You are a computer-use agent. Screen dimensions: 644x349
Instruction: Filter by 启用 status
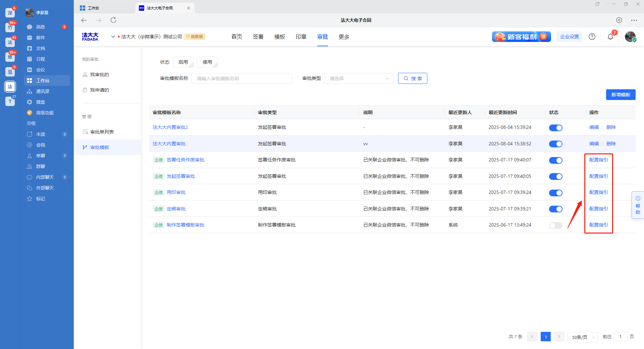[x=183, y=62]
